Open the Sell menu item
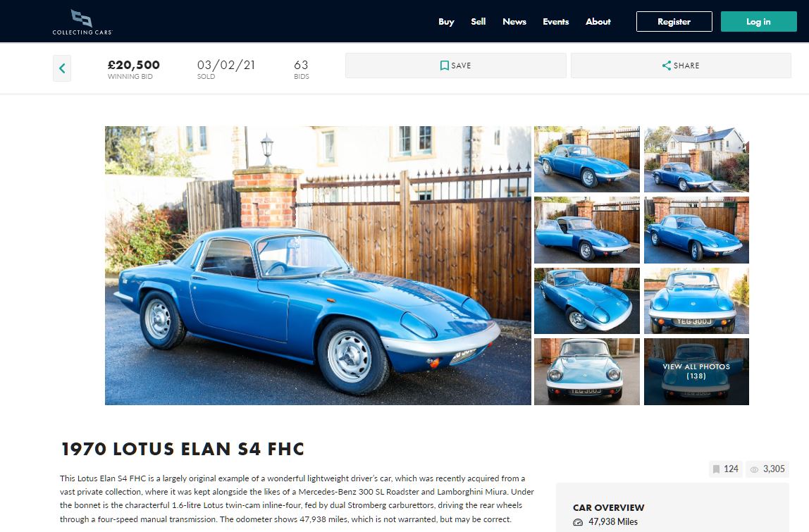The image size is (809, 532). tap(478, 22)
